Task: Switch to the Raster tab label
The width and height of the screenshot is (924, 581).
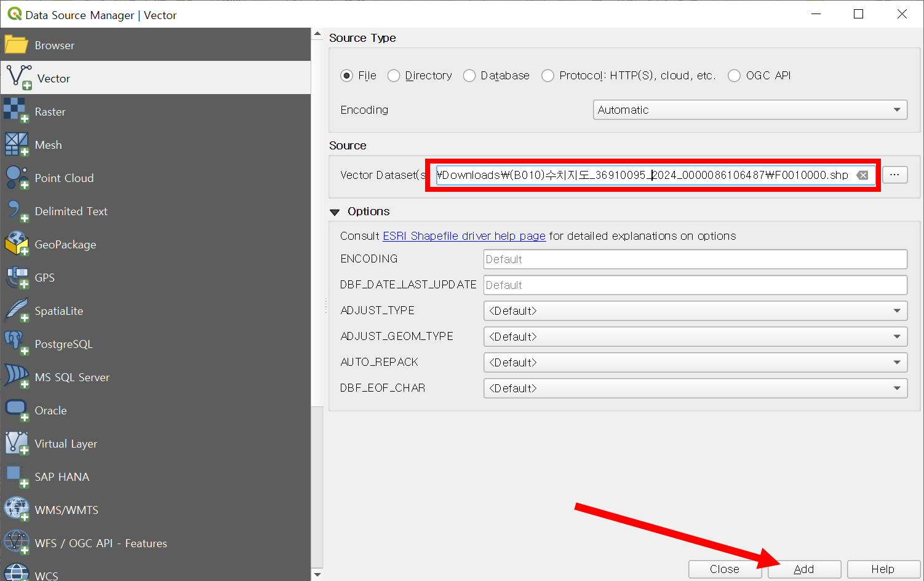Action: point(50,112)
